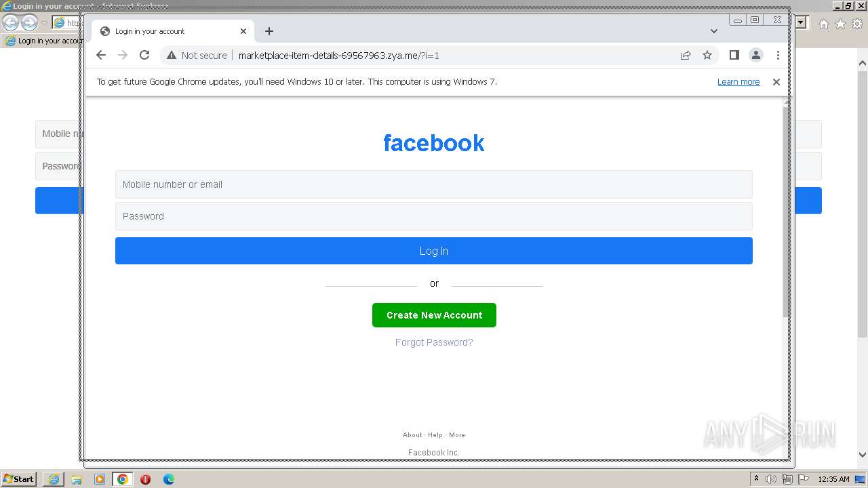Open Internet Explorer home icon
This screenshot has width=868, height=488.
824,24
